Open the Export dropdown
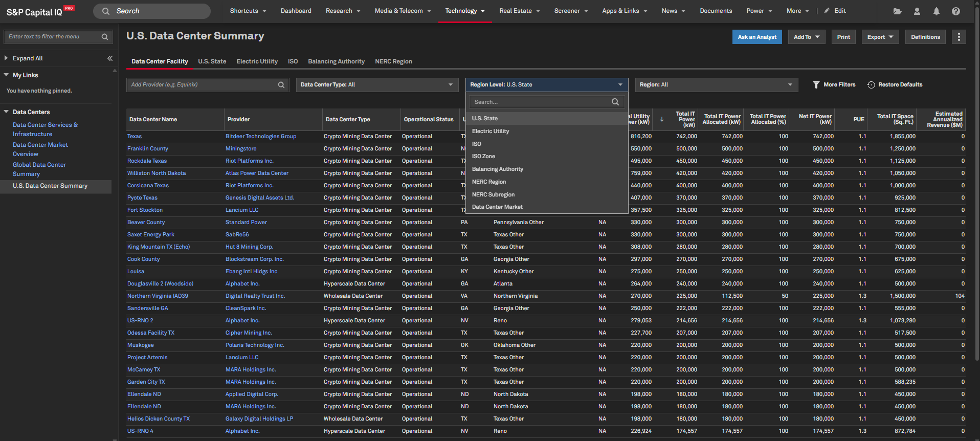 pos(880,37)
